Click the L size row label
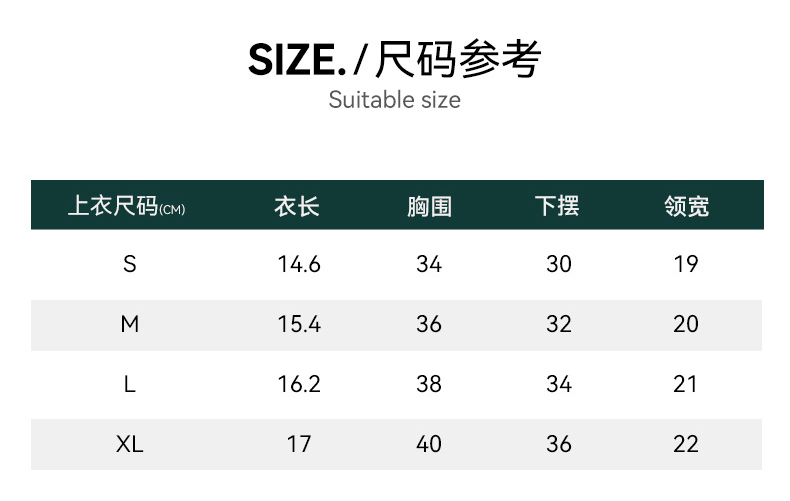The image size is (790, 501). click(129, 384)
